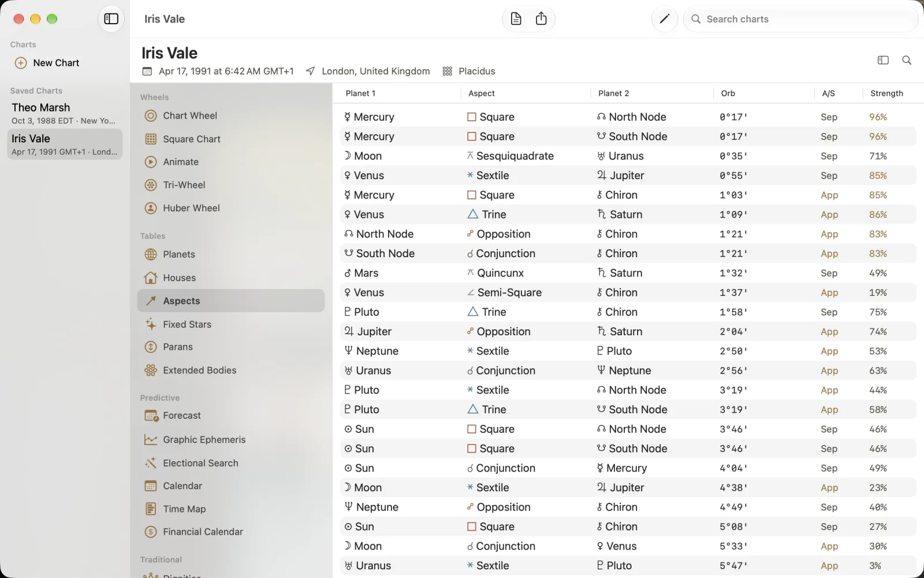Open the Graphic Ephemeris
The image size is (924, 578).
(x=231, y=439)
